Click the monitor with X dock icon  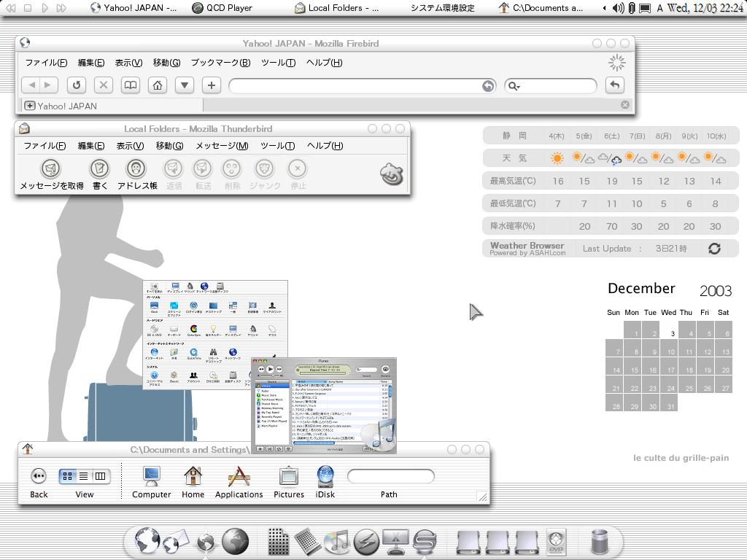395,542
